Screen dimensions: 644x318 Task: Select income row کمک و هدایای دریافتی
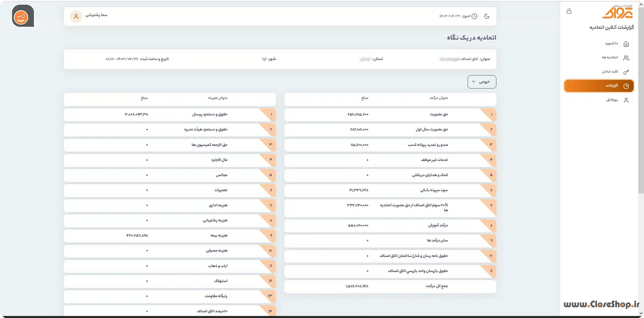click(390, 175)
